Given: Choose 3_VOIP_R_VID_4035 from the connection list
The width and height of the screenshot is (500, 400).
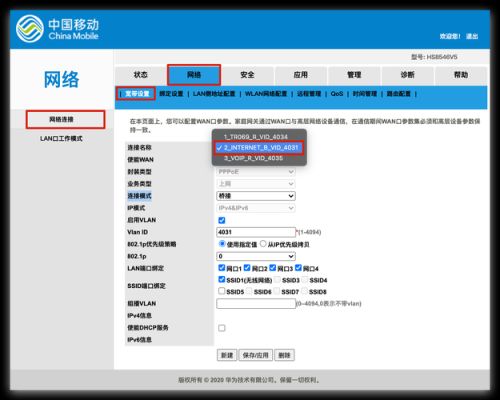Looking at the screenshot, I should 253,158.
